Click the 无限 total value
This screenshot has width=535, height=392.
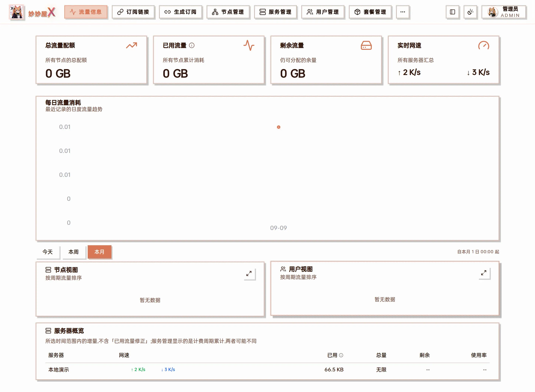(x=381, y=370)
